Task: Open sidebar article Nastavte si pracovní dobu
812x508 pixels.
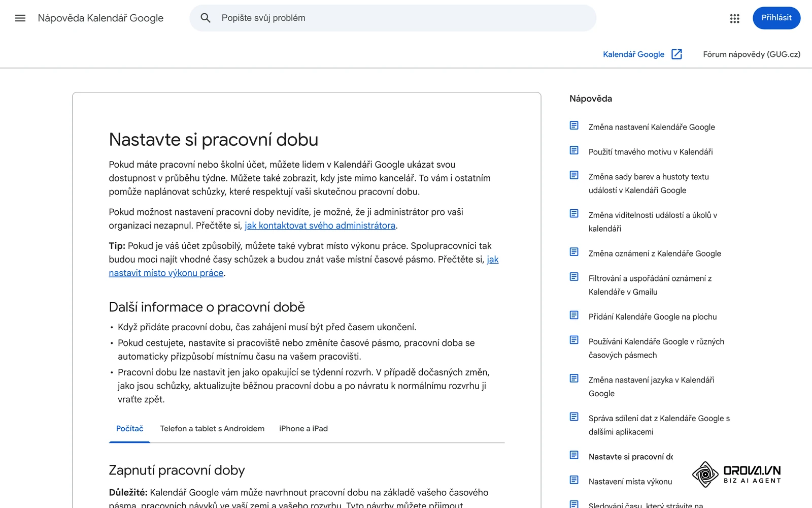Action: pos(631,457)
